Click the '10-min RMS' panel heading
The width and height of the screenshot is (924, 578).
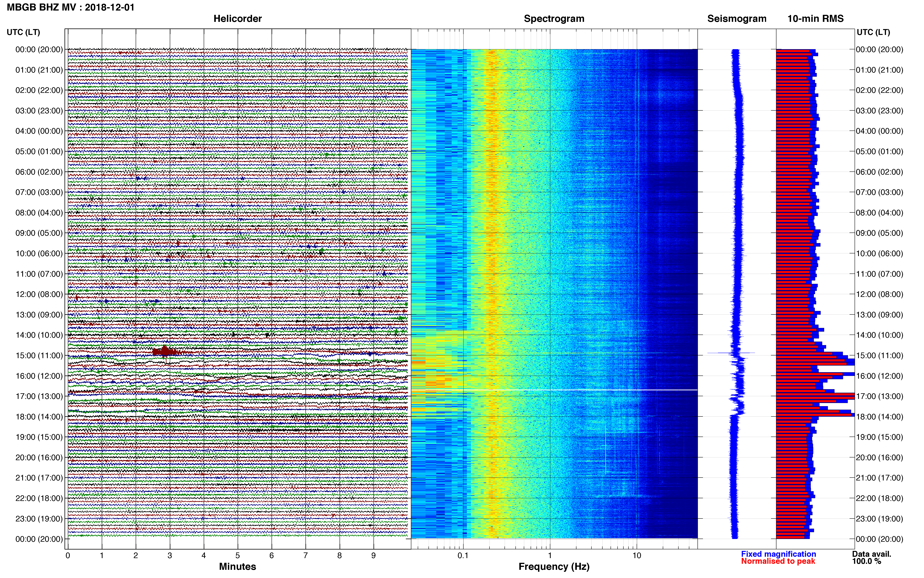[x=816, y=19]
